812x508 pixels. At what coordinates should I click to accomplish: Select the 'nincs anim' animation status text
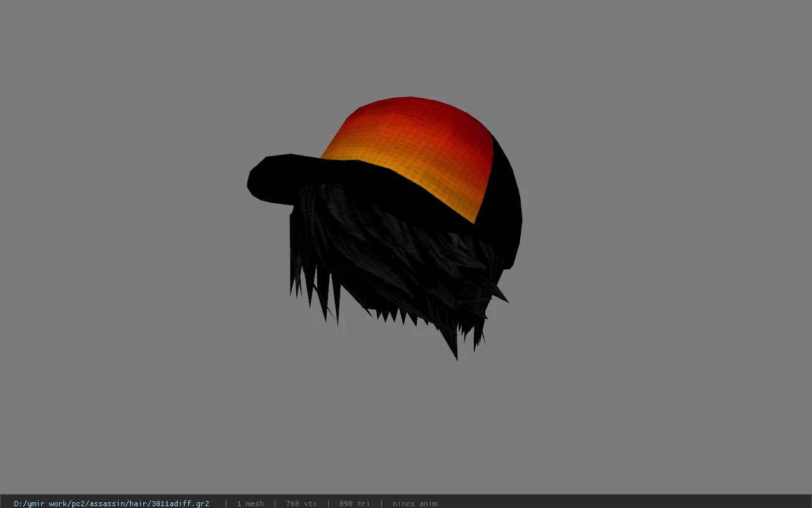click(415, 504)
